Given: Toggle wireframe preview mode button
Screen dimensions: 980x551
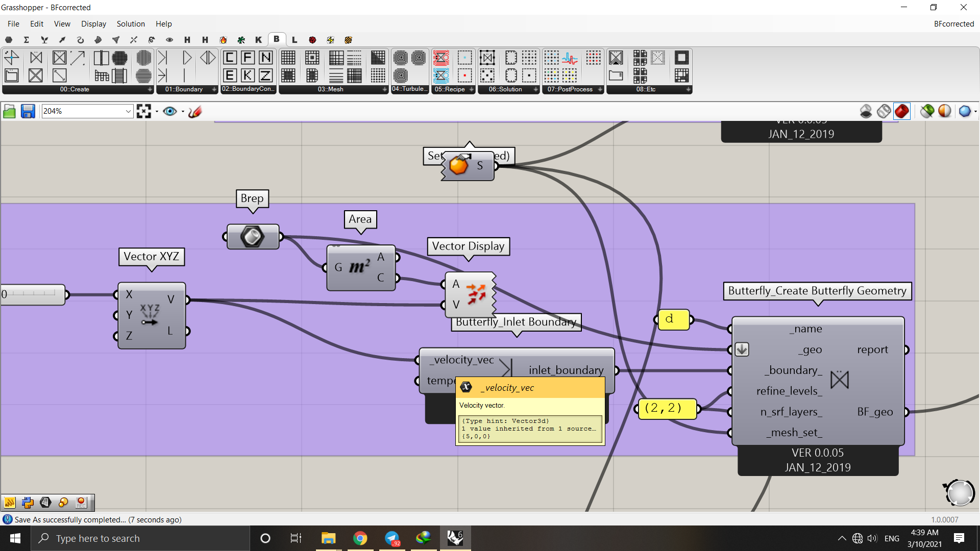Looking at the screenshot, I should click(x=884, y=111).
